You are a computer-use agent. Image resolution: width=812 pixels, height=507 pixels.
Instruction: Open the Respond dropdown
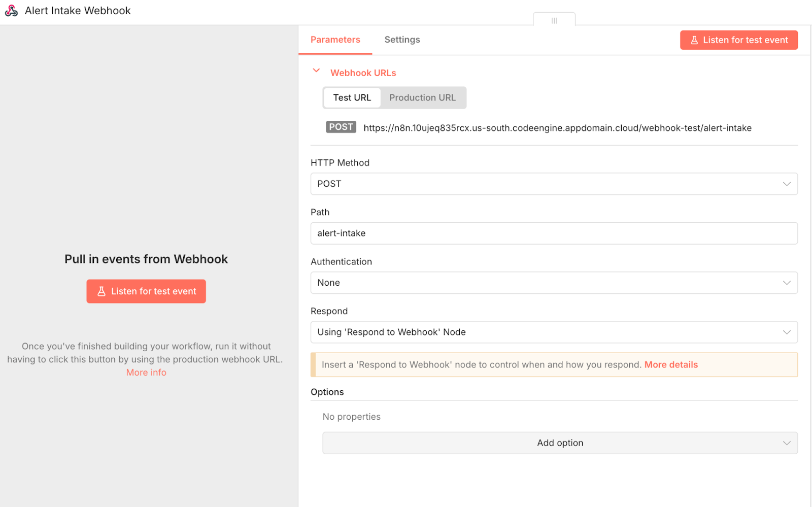coord(554,332)
